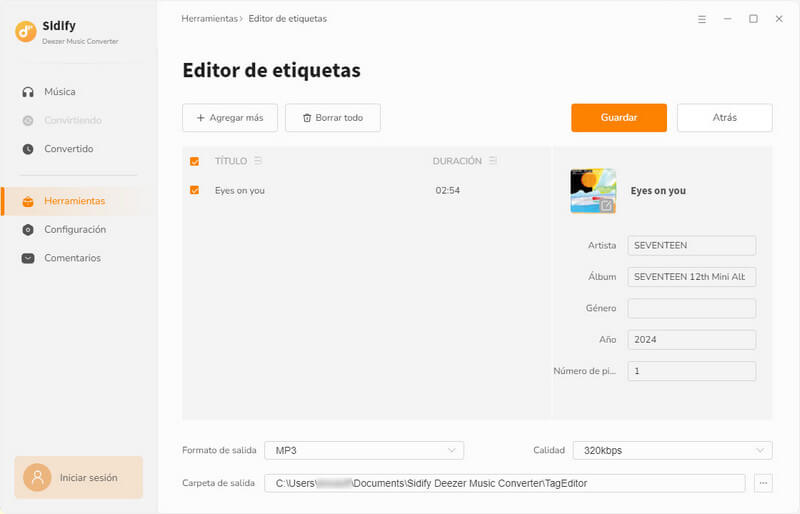This screenshot has height=514, width=800.
Task: Open the Comentarios feedback page
Action: 72,258
